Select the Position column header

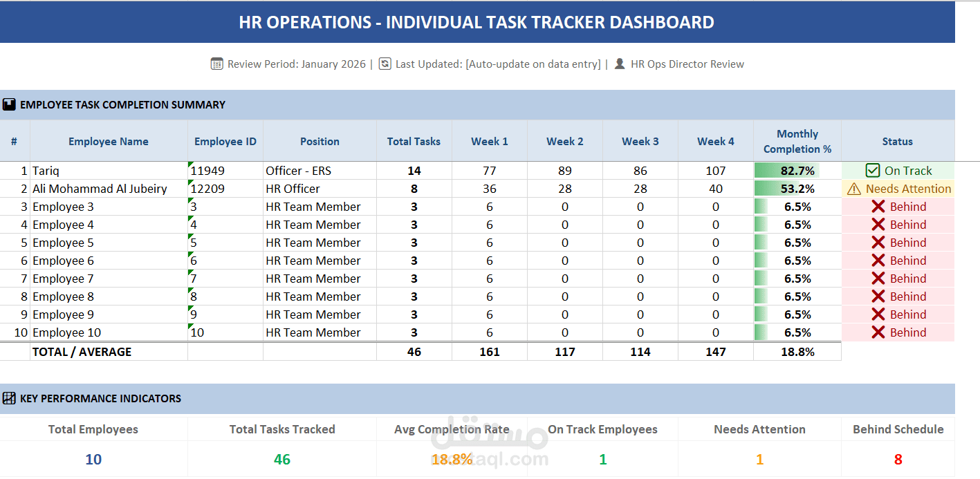point(320,141)
